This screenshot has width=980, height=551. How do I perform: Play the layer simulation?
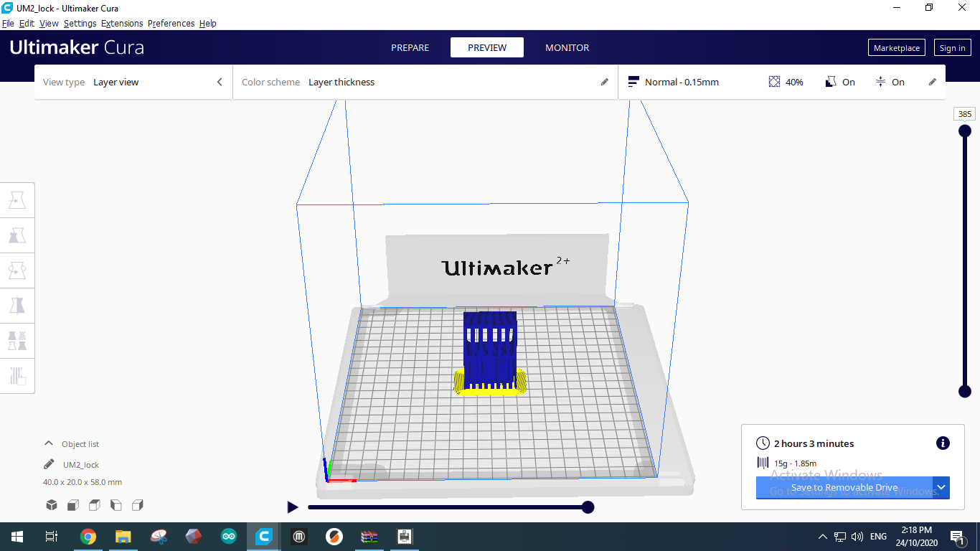293,507
